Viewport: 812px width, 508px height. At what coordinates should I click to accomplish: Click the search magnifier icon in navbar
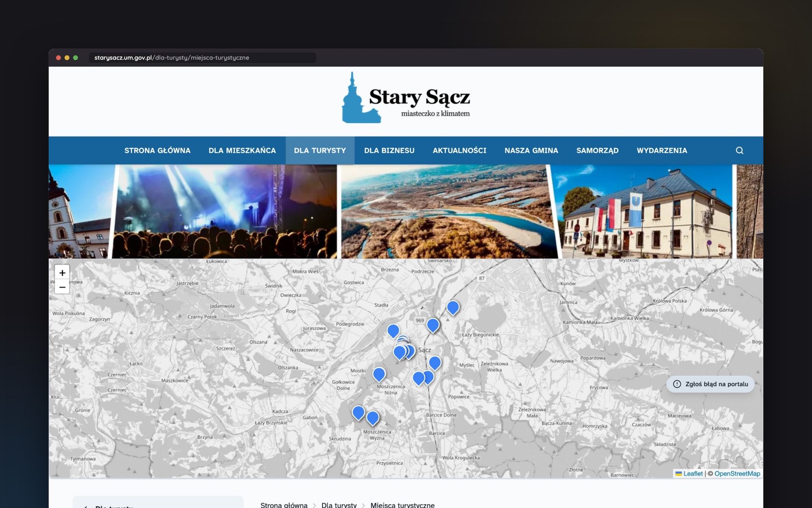click(739, 150)
